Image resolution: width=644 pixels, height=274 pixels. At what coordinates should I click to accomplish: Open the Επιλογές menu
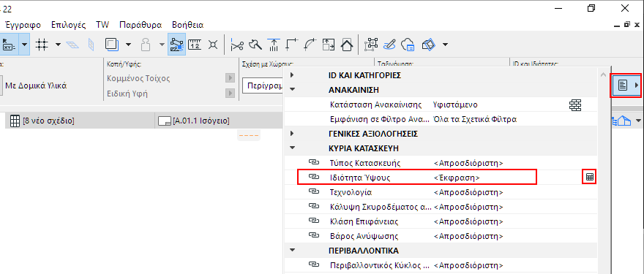[69, 25]
